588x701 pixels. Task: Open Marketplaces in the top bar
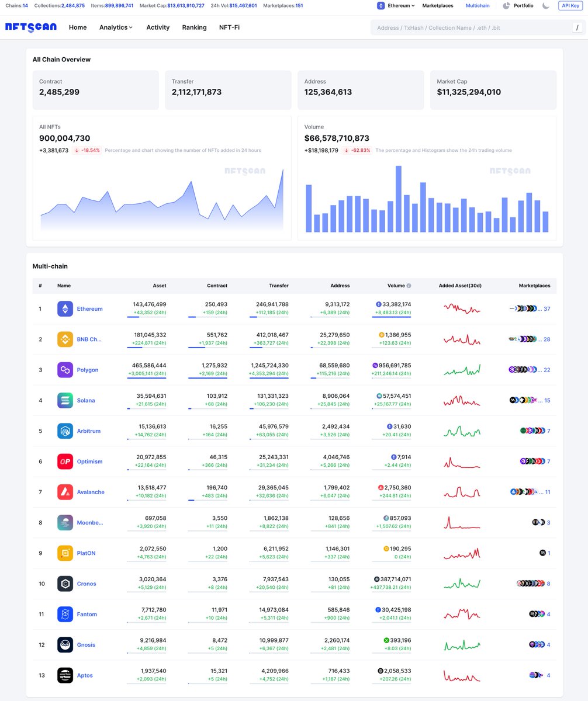click(438, 6)
